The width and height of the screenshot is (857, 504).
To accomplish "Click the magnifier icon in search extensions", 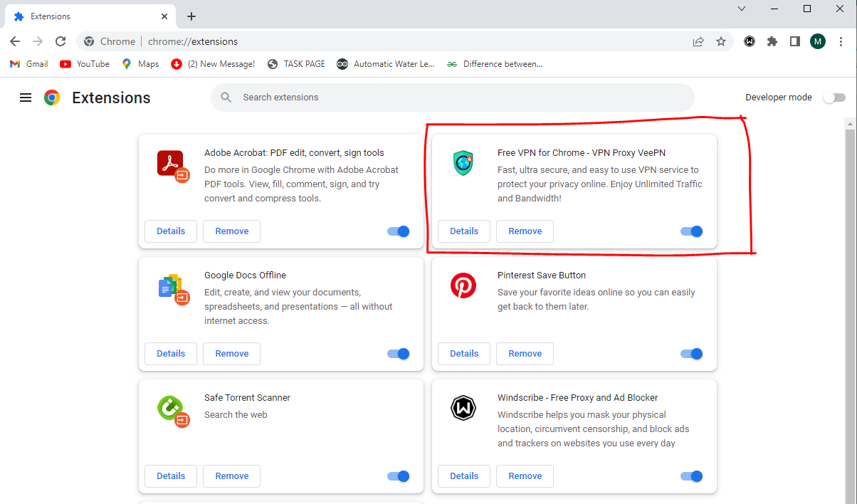I will [x=226, y=98].
